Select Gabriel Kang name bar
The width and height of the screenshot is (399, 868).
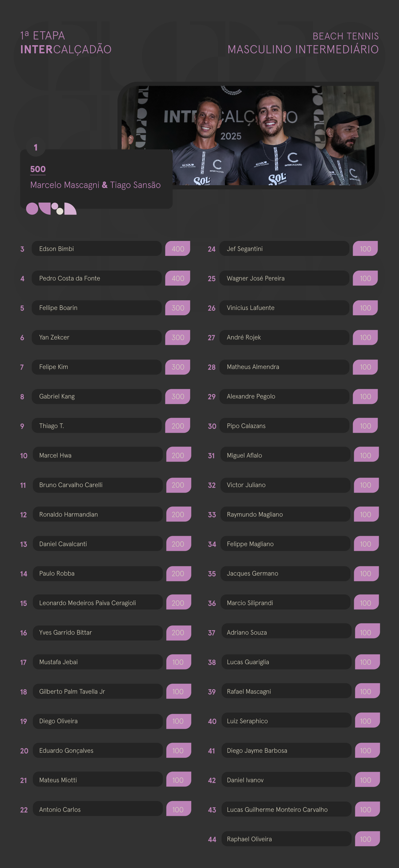pos(97,397)
